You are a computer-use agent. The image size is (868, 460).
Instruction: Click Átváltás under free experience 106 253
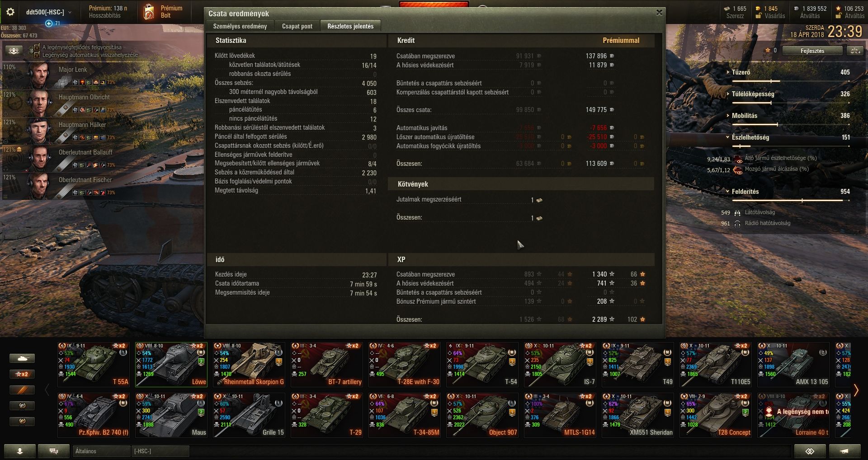pyautogui.click(x=854, y=16)
